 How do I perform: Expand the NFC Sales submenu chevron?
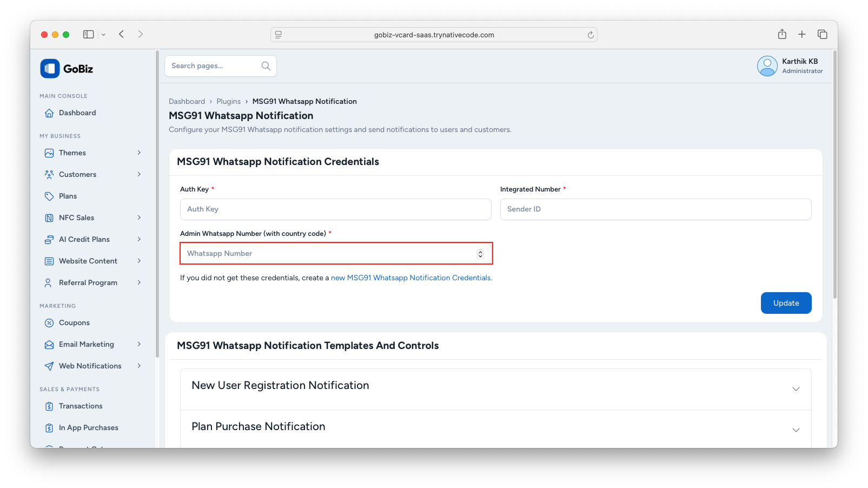click(x=139, y=217)
